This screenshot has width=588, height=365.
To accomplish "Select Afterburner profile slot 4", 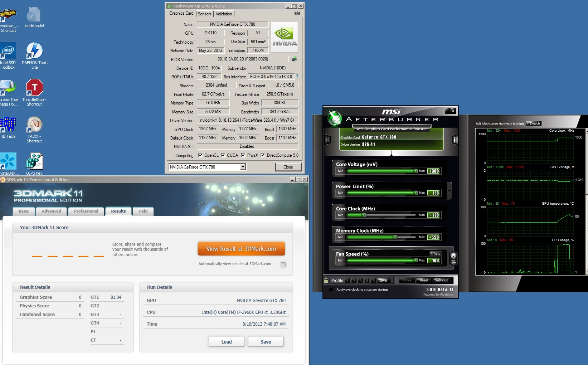I will coord(367,281).
